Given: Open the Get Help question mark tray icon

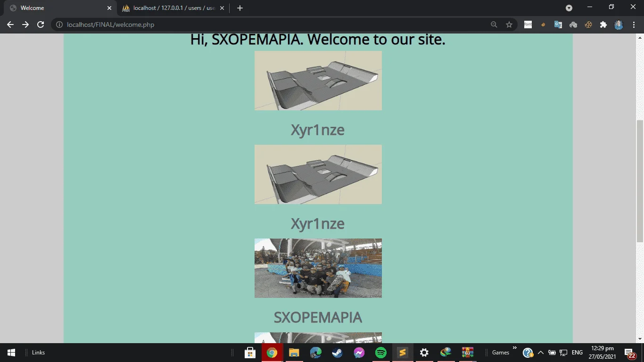Looking at the screenshot, I should click(528, 353).
